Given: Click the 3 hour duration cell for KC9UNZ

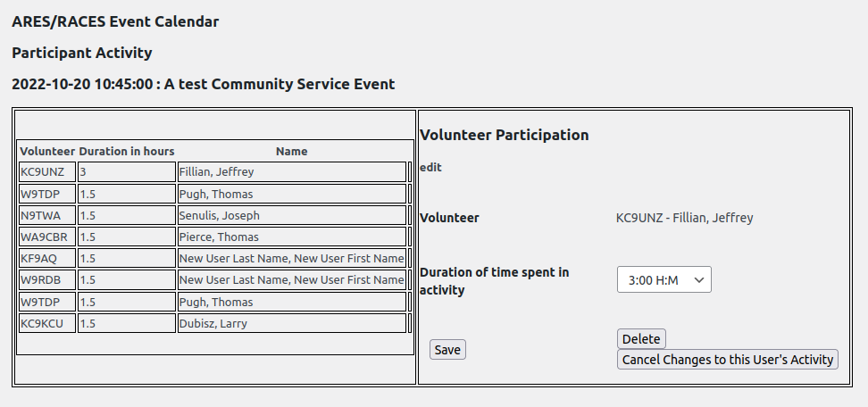Looking at the screenshot, I should pyautogui.click(x=126, y=172).
